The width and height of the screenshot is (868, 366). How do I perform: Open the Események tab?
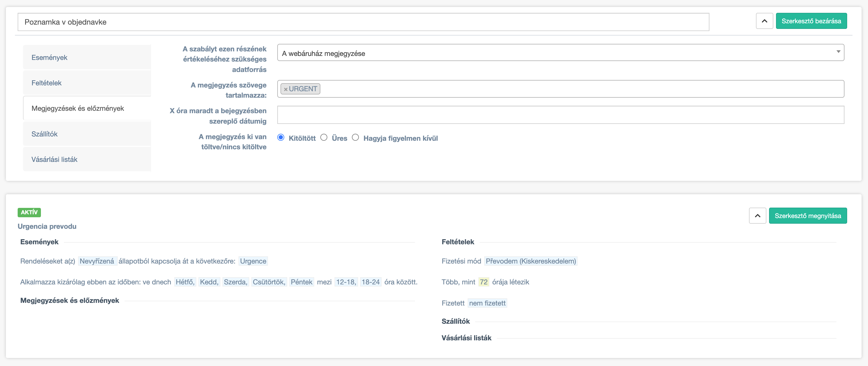pyautogui.click(x=87, y=57)
